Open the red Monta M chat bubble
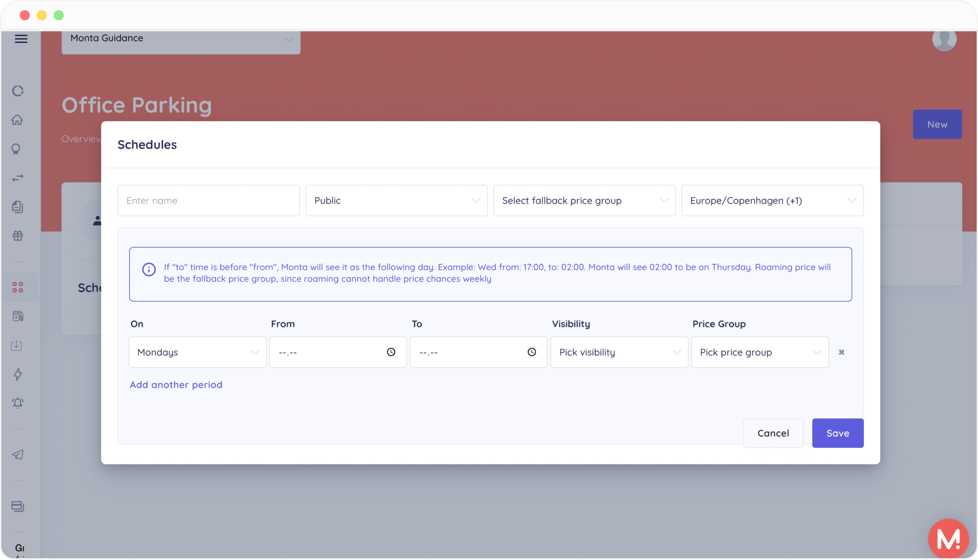The width and height of the screenshot is (978, 560). coord(948,538)
